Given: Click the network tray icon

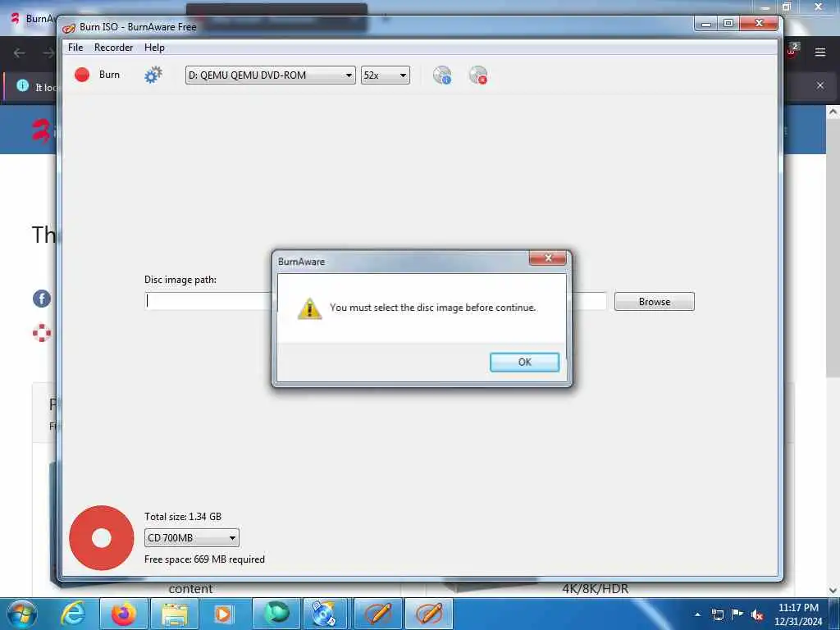Looking at the screenshot, I should point(717,614).
